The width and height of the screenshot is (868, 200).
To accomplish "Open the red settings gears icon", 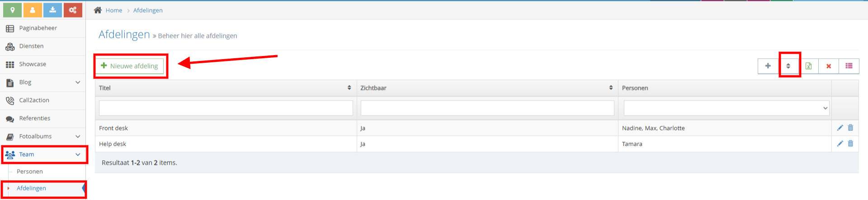I will (73, 10).
